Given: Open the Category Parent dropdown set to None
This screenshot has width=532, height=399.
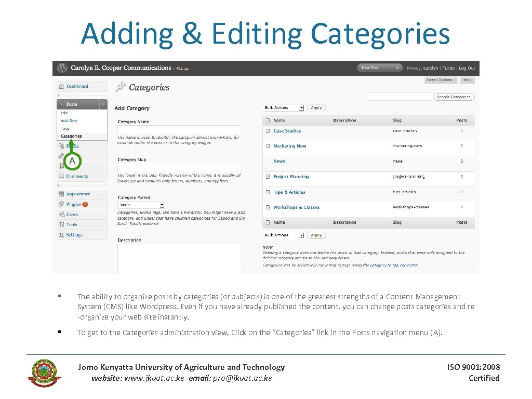Looking at the screenshot, I should tap(140, 205).
